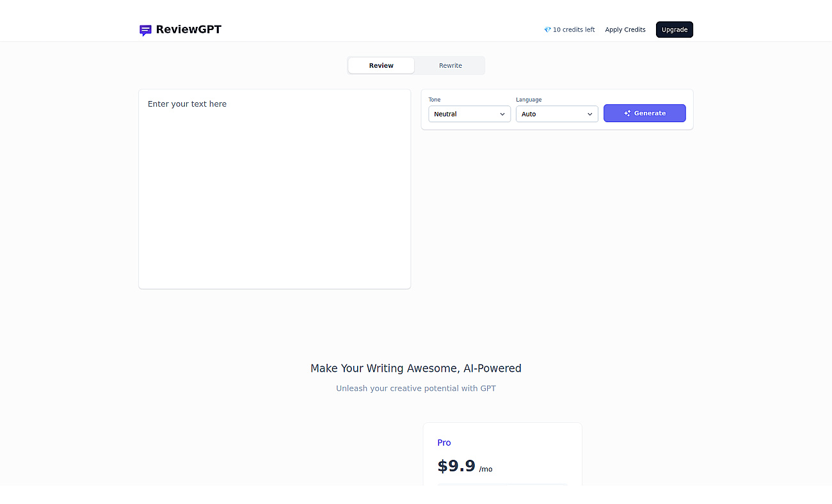Click 'Unleash your creative potential with GPT' subtitle
This screenshot has width=832, height=504.
pos(416,388)
